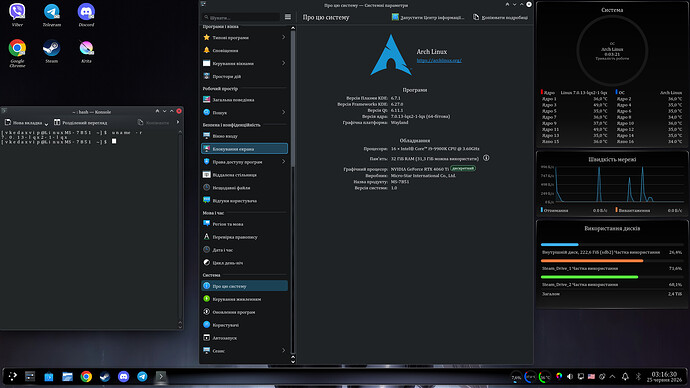Open notifications via the tray bell icon

pos(625,377)
